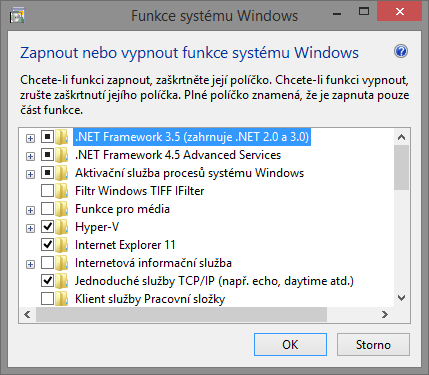
Task: Click folder icon beside Internet Explorer 11
Action: 62,245
